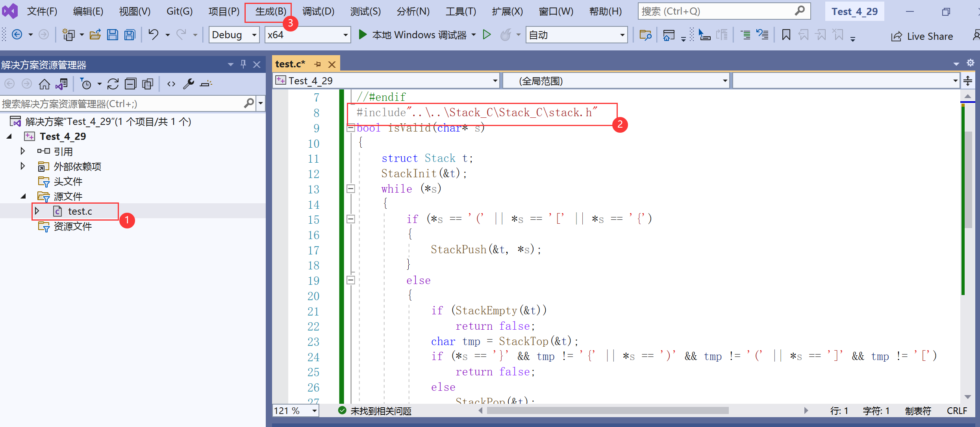Click the View Code icon in Solution Explorer
Screen dimensions: 980x427
click(x=171, y=84)
